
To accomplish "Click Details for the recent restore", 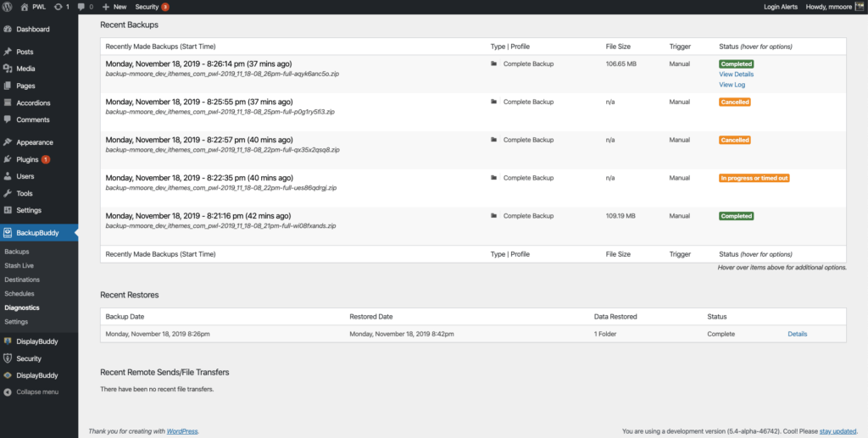I will coord(798,334).
